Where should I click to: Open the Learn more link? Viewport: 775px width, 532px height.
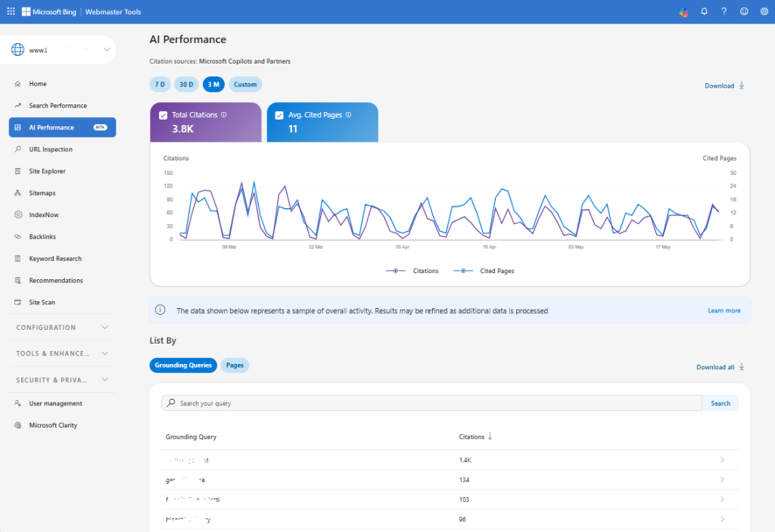[x=724, y=310]
